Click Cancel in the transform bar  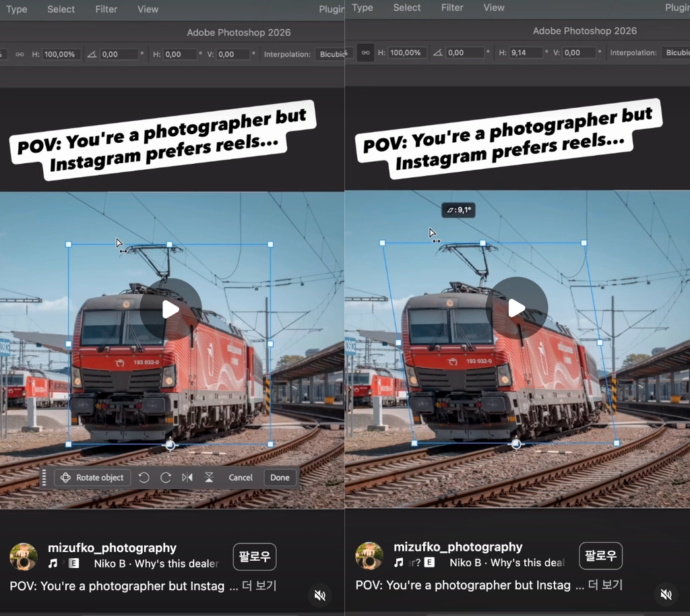pos(241,477)
